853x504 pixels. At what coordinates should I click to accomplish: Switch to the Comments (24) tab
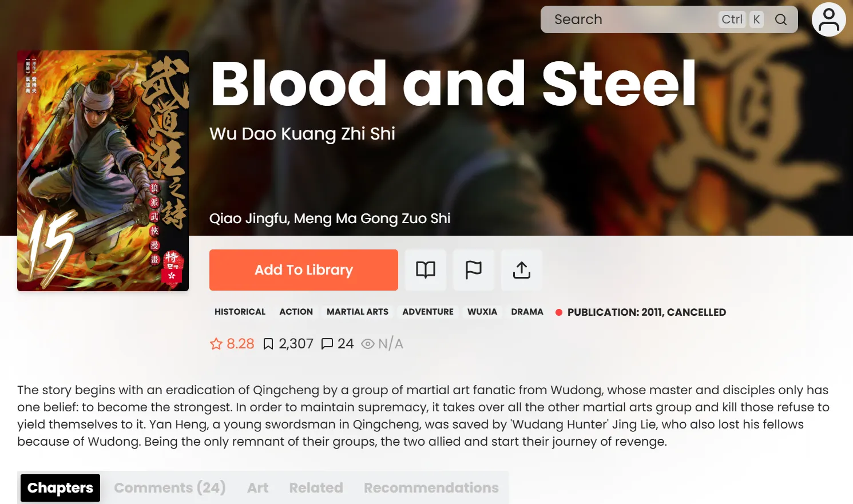point(170,488)
